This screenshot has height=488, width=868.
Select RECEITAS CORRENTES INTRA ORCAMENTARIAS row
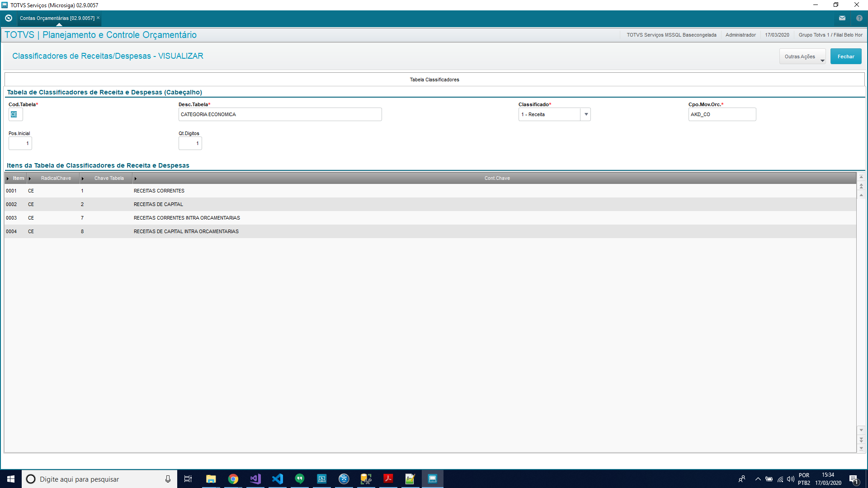pos(430,218)
